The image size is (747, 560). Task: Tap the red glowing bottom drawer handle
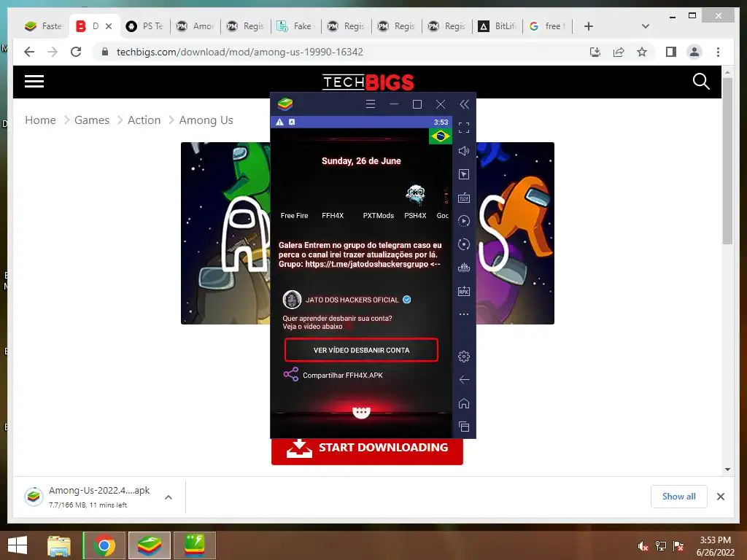(x=361, y=412)
